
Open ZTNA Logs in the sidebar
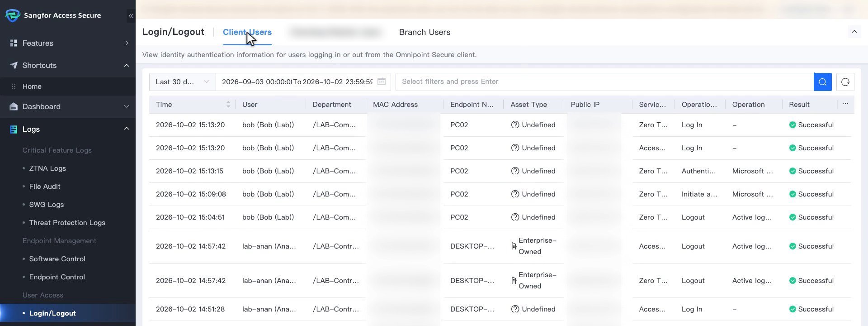47,168
